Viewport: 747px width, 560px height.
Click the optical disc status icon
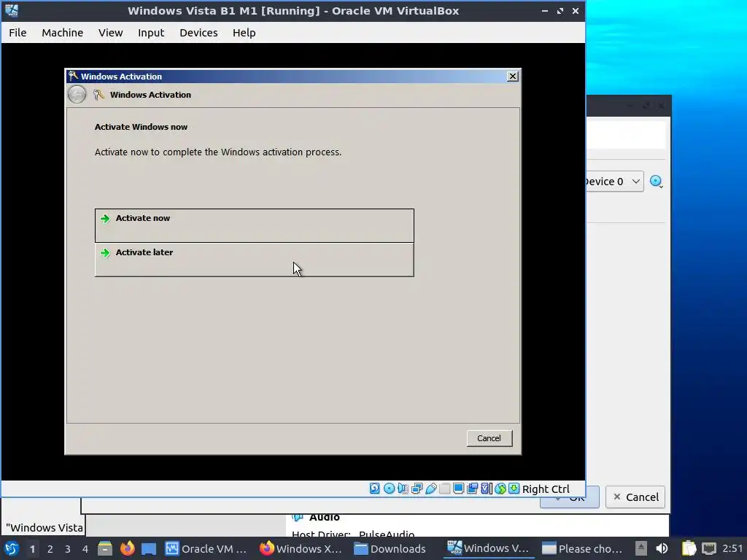pyautogui.click(x=390, y=489)
